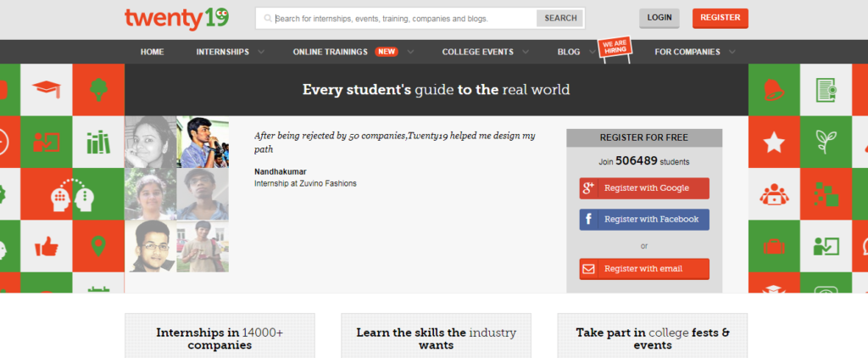
Task: Click the envelope email icon
Action: [588, 269]
